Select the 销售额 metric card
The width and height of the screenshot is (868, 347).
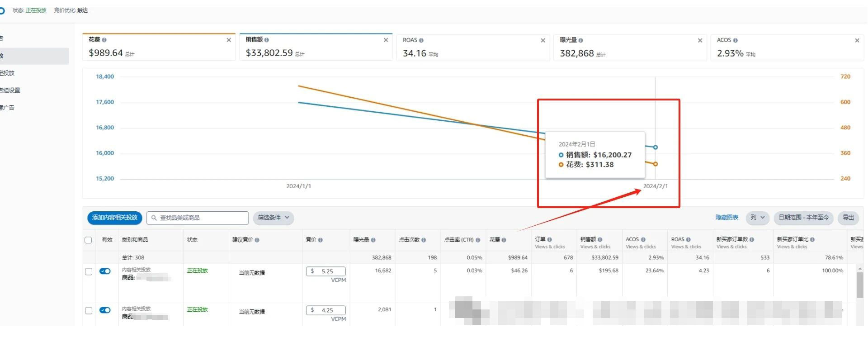click(x=316, y=47)
